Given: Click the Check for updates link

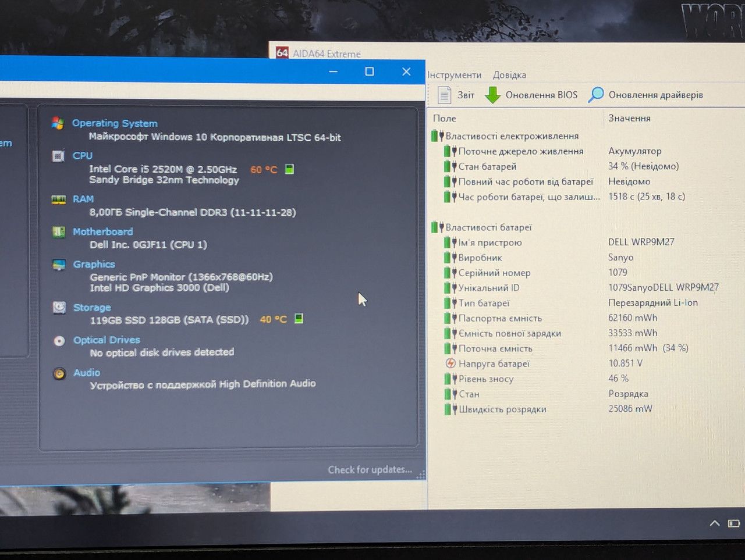Looking at the screenshot, I should coord(370,469).
